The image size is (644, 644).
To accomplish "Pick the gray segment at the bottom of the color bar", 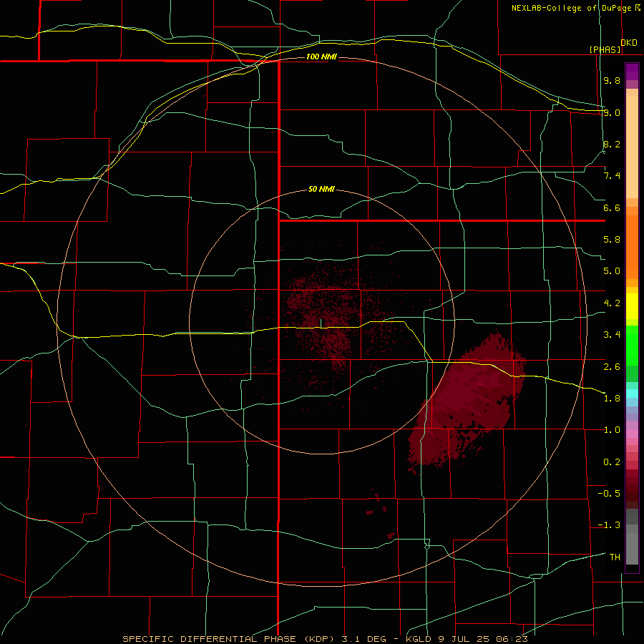I will [632, 549].
